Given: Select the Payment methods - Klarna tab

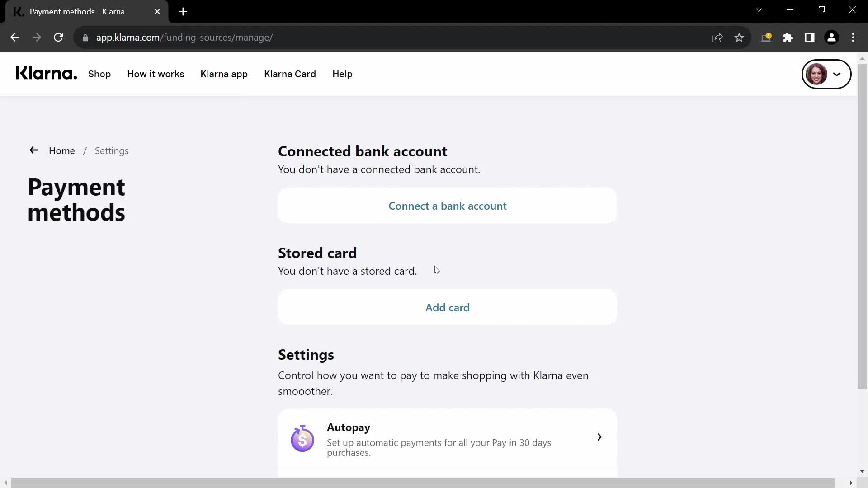Looking at the screenshot, I should (x=87, y=12).
